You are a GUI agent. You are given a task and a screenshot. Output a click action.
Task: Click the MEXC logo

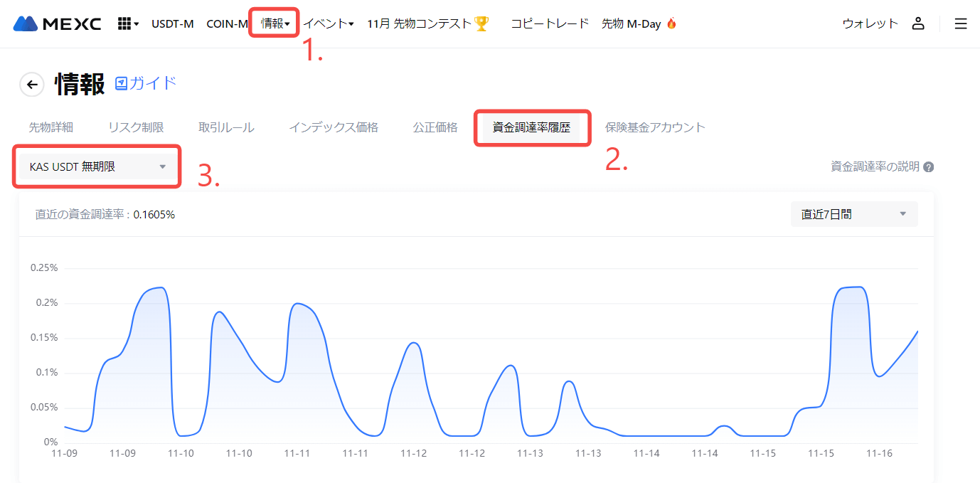[57, 23]
